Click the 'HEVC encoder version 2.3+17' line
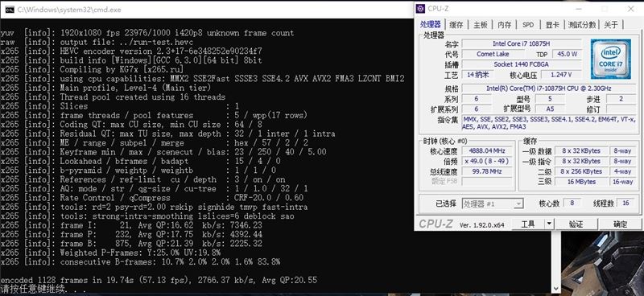 click(x=131, y=51)
